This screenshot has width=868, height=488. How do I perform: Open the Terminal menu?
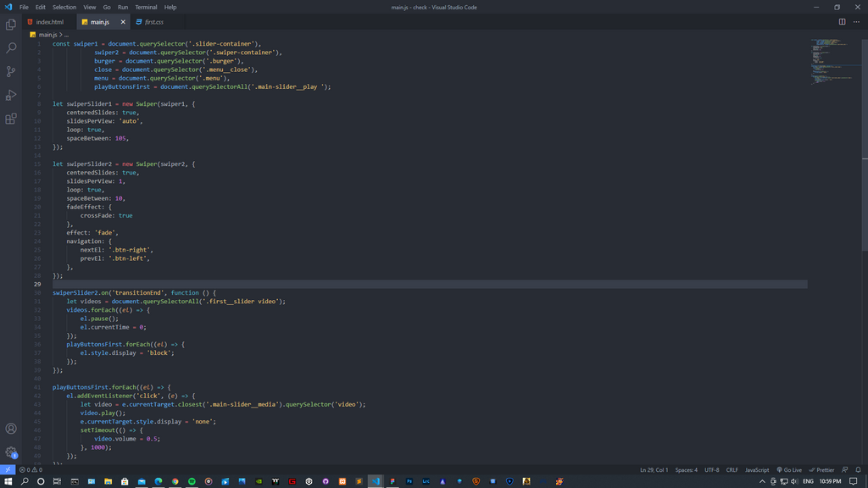(x=146, y=7)
